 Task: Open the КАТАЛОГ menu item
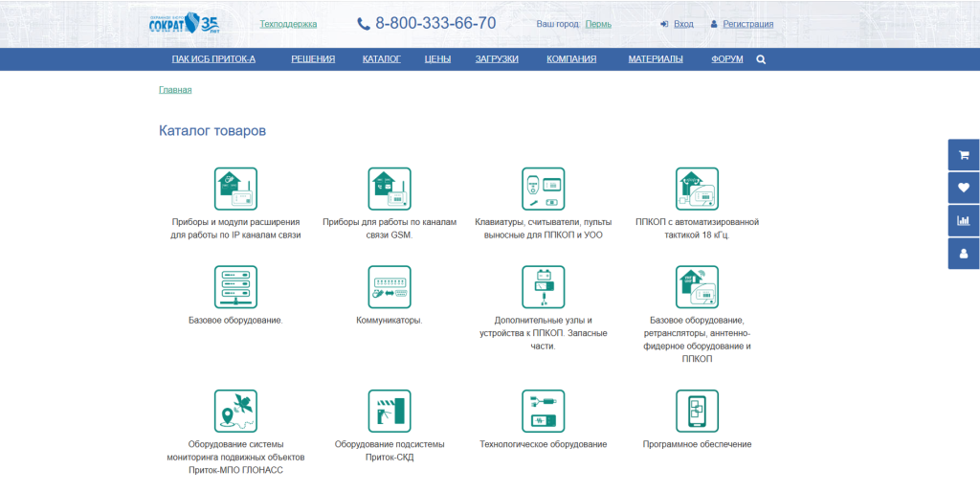pos(381,59)
